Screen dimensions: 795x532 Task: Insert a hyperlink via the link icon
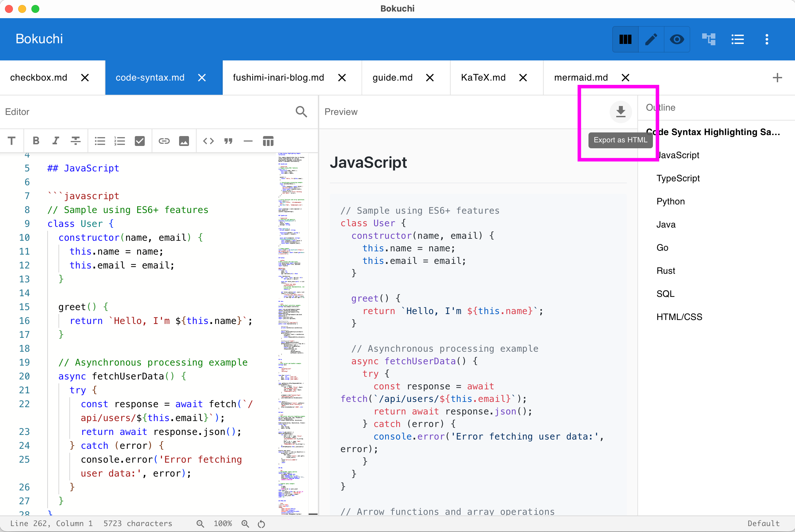click(x=164, y=141)
